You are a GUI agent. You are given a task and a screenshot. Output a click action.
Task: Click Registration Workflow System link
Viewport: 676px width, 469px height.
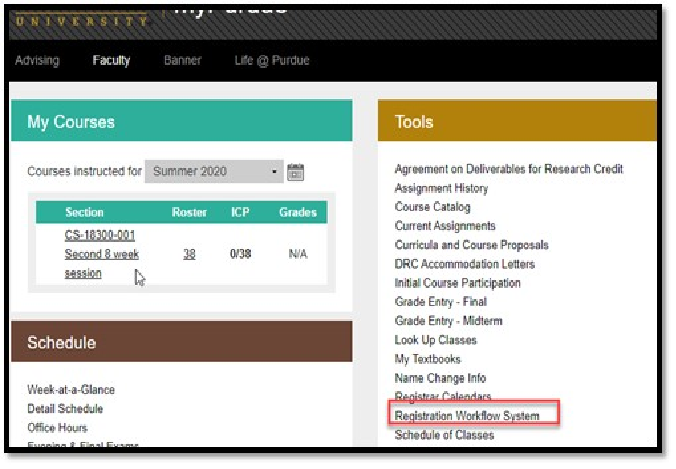(467, 416)
